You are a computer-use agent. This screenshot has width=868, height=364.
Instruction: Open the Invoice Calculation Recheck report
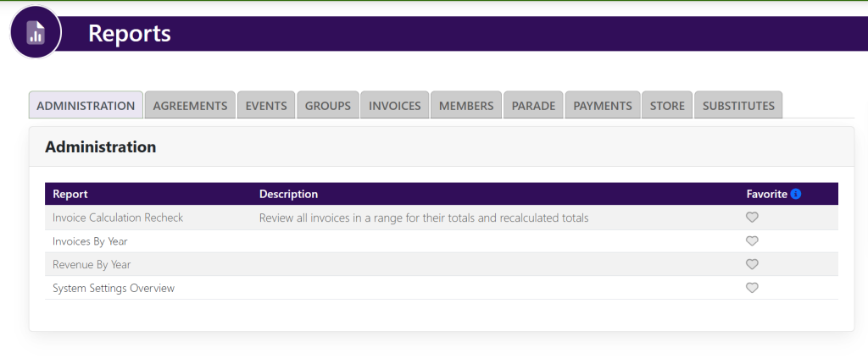[118, 218]
